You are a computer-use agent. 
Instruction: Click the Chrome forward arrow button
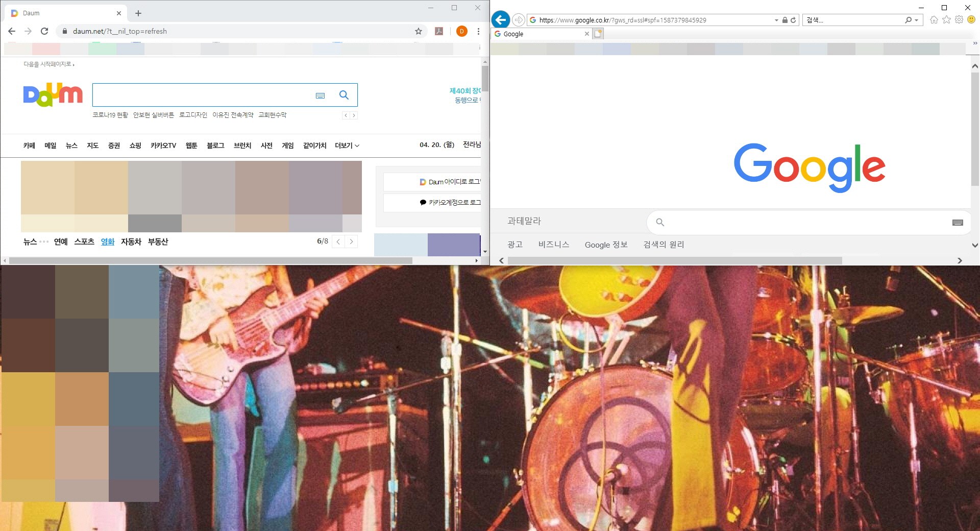(x=28, y=31)
